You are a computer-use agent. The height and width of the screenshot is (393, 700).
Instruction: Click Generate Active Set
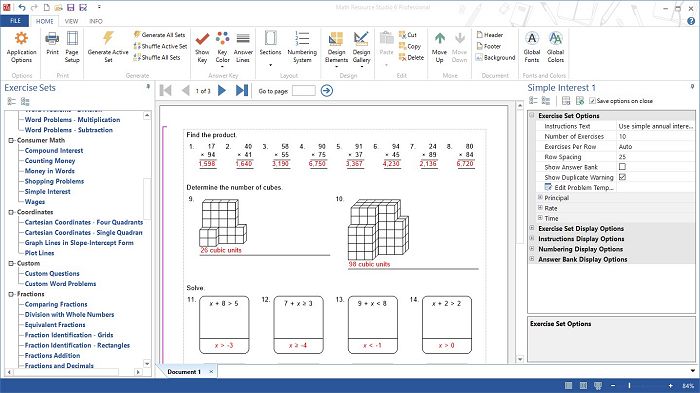(108, 47)
